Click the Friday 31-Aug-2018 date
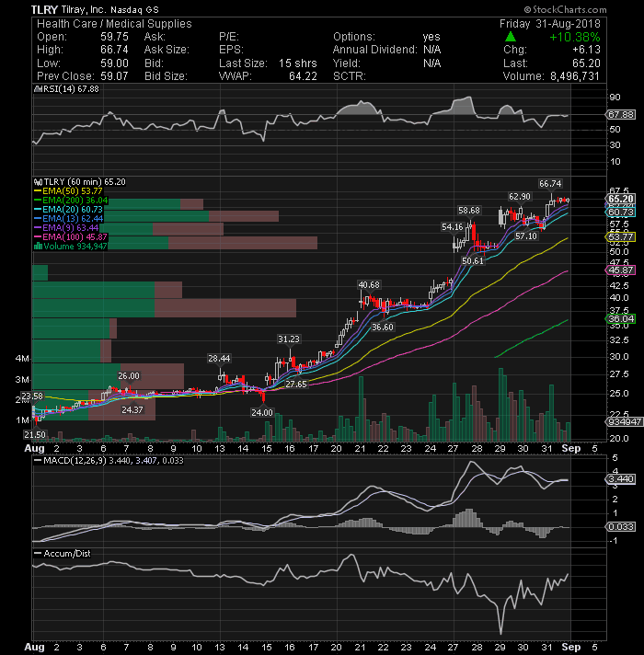Image resolution: width=644 pixels, height=655 pixels. tap(550, 24)
